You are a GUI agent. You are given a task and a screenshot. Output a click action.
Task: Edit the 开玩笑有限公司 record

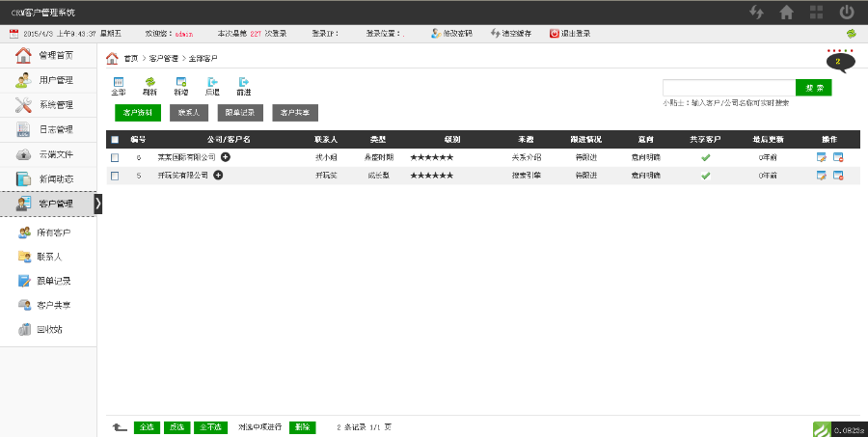tap(822, 175)
